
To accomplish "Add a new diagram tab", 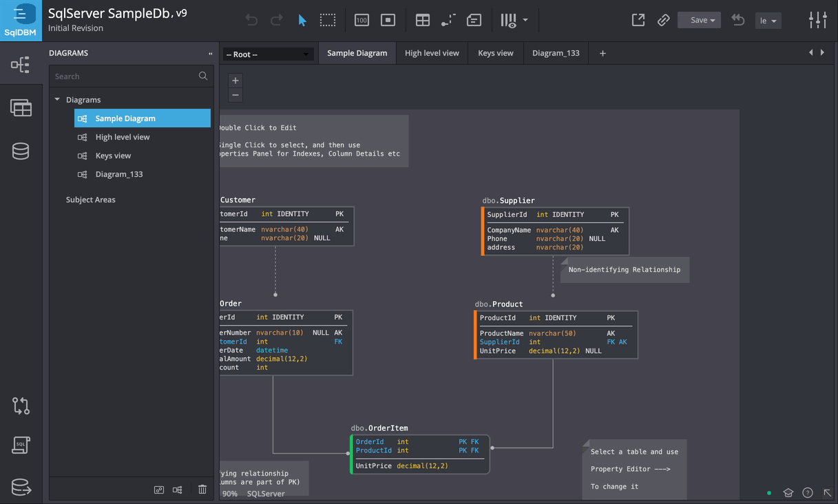I will point(603,53).
